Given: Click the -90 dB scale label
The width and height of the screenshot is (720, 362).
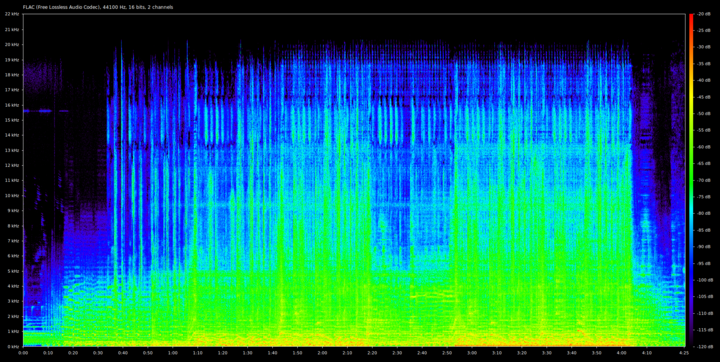Looking at the screenshot, I should (x=704, y=247).
